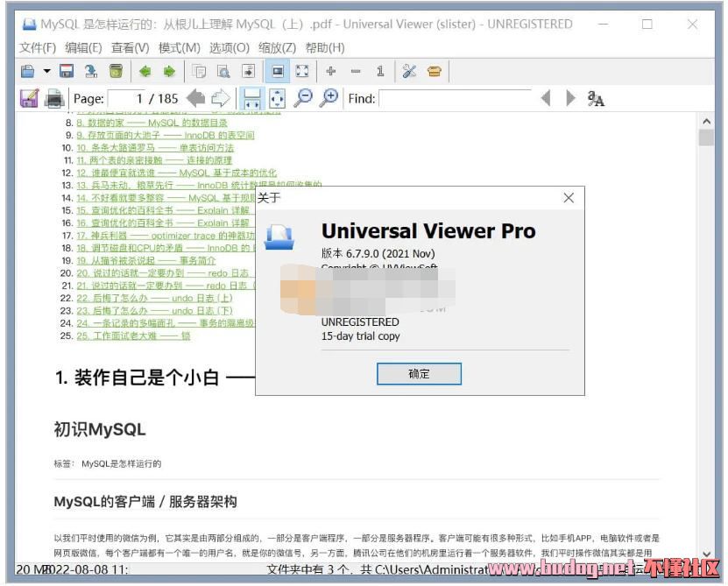This screenshot has width=728, height=586.
Task: Open the dropdown arrow next to open file
Action: tap(46, 71)
